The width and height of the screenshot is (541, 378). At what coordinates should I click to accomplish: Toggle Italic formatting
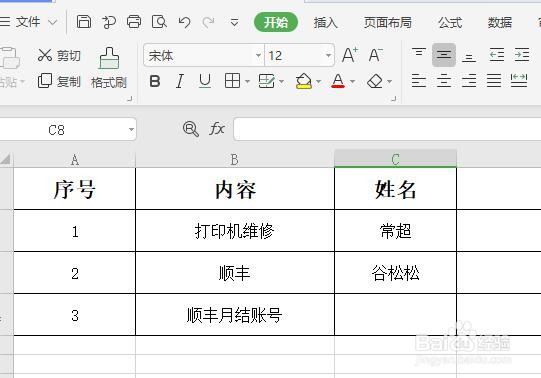click(x=180, y=81)
